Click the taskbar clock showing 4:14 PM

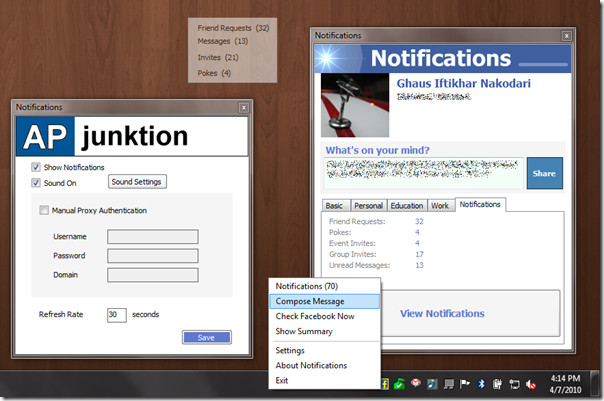565,384
